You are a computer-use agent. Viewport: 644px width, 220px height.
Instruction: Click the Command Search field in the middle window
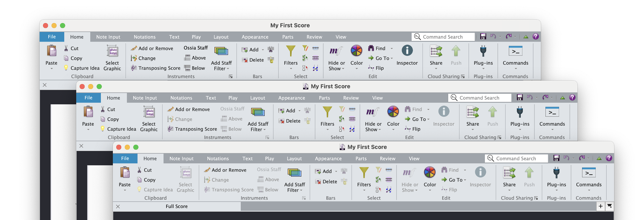[479, 98]
